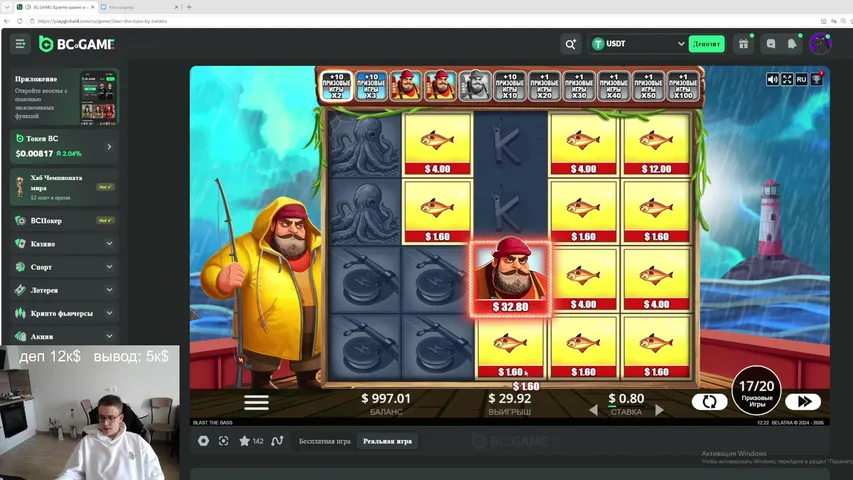The image size is (853, 480).
Task: Click the page reload button in browser
Action: click(20, 21)
